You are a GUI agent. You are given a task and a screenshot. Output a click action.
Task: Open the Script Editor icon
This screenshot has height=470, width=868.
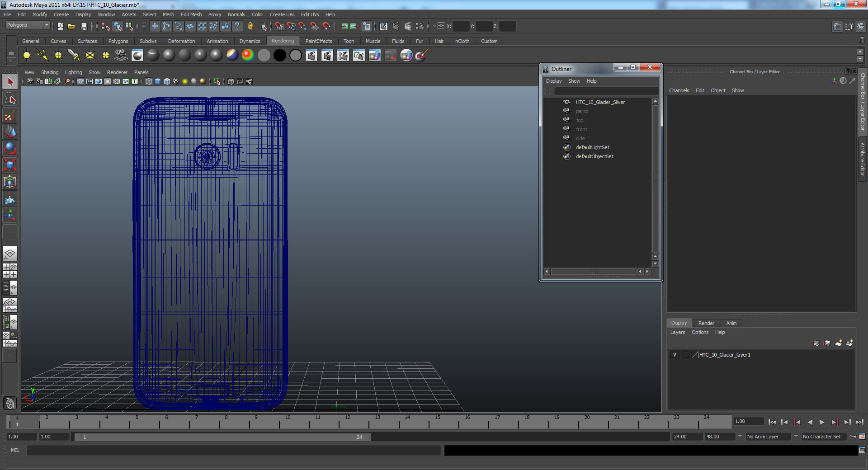[x=862, y=450]
